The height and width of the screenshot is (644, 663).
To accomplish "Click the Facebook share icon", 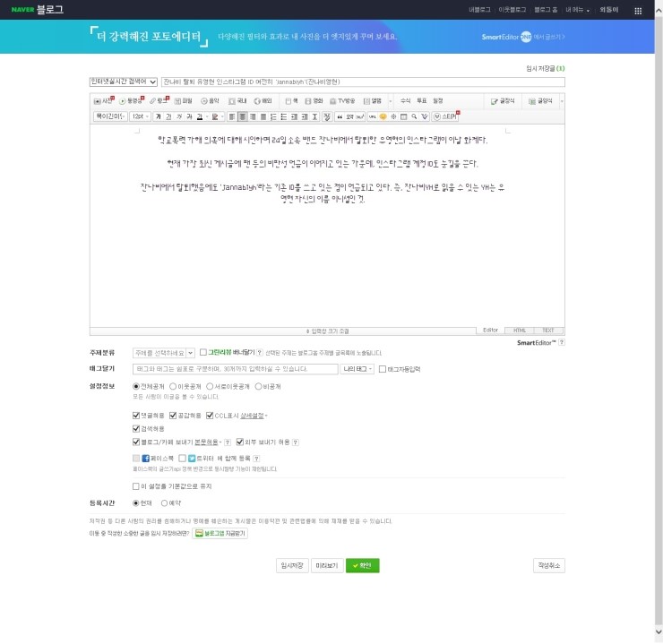I will pyautogui.click(x=145, y=459).
